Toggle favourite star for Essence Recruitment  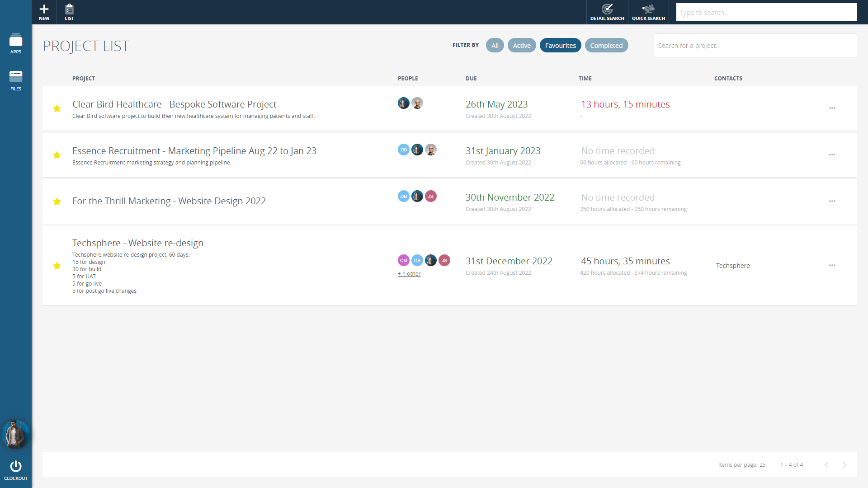pos(57,155)
